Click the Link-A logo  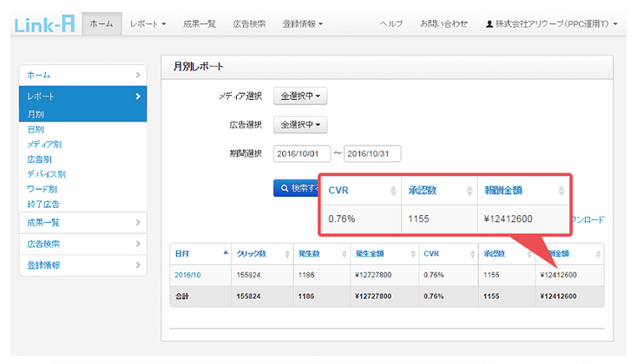(44, 24)
